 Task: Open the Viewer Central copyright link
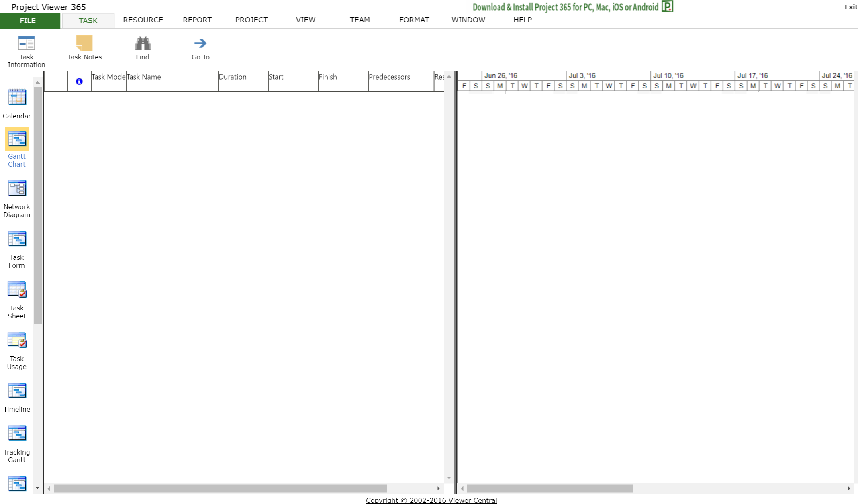[x=431, y=500]
